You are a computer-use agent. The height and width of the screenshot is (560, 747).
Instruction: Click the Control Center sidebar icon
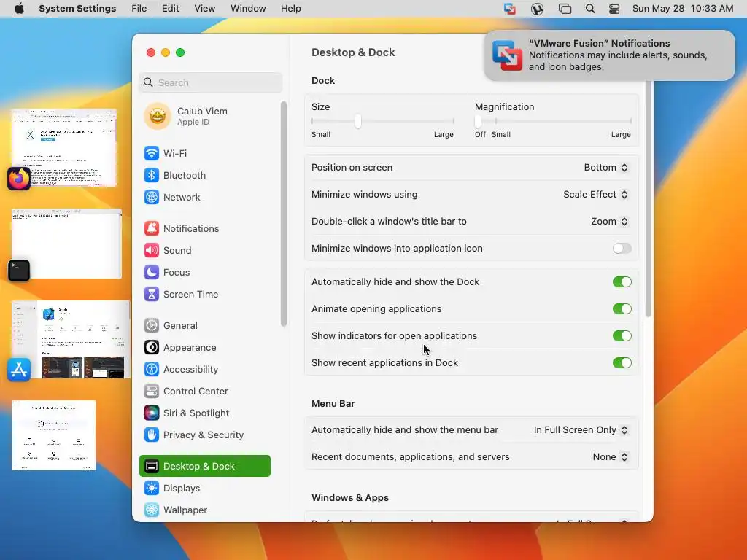pos(152,392)
